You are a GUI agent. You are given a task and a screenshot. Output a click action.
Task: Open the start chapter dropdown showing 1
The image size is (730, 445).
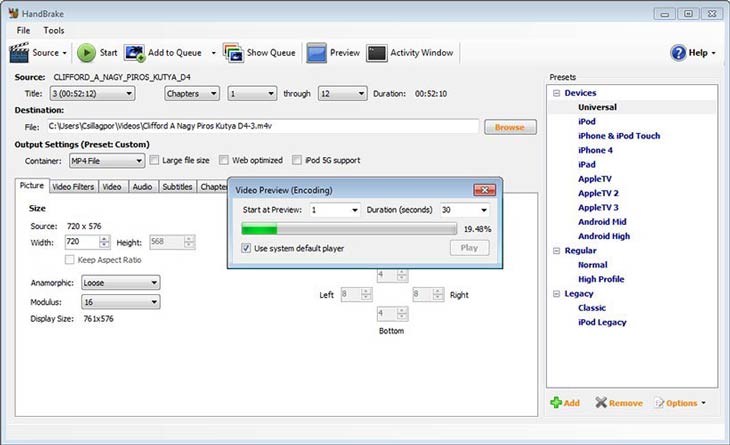click(252, 94)
